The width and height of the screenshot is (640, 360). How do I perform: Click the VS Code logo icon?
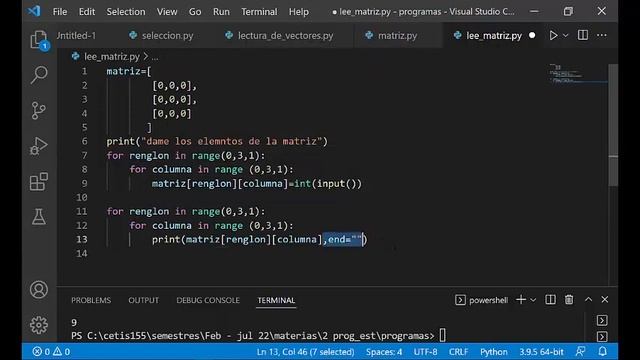34,11
